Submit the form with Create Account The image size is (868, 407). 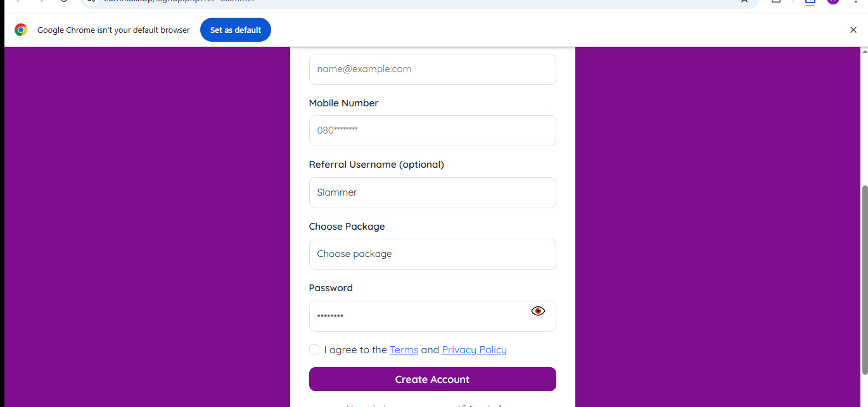click(x=433, y=379)
